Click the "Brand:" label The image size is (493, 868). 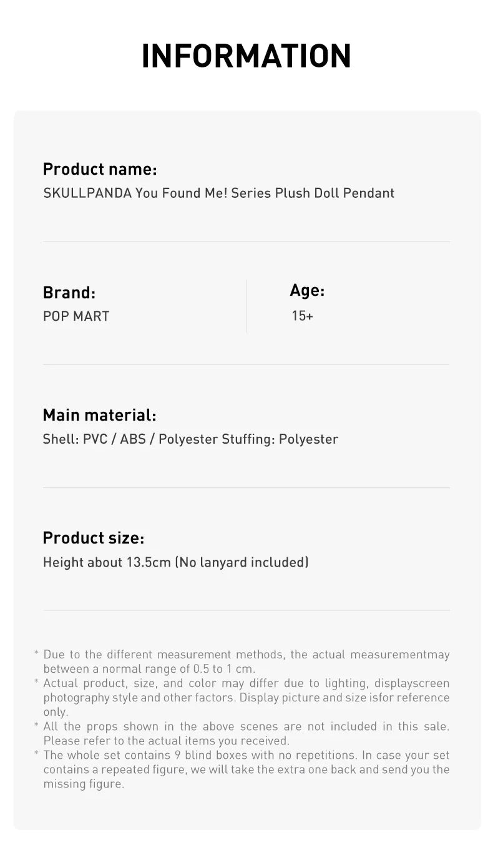[x=69, y=293]
